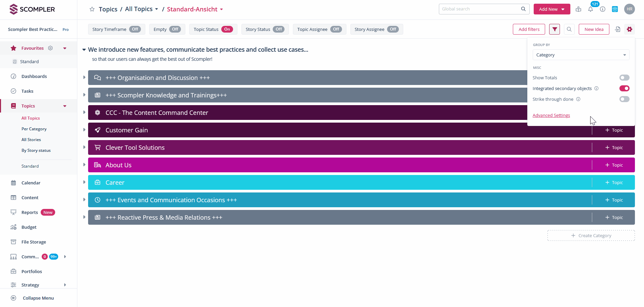Click the search magnifier next to filter

(x=569, y=29)
